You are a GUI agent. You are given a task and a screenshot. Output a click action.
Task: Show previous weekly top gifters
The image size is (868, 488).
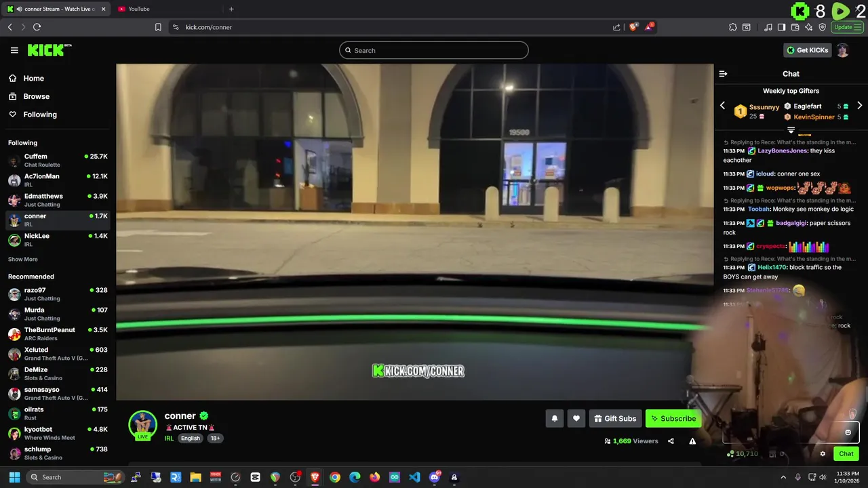722,106
